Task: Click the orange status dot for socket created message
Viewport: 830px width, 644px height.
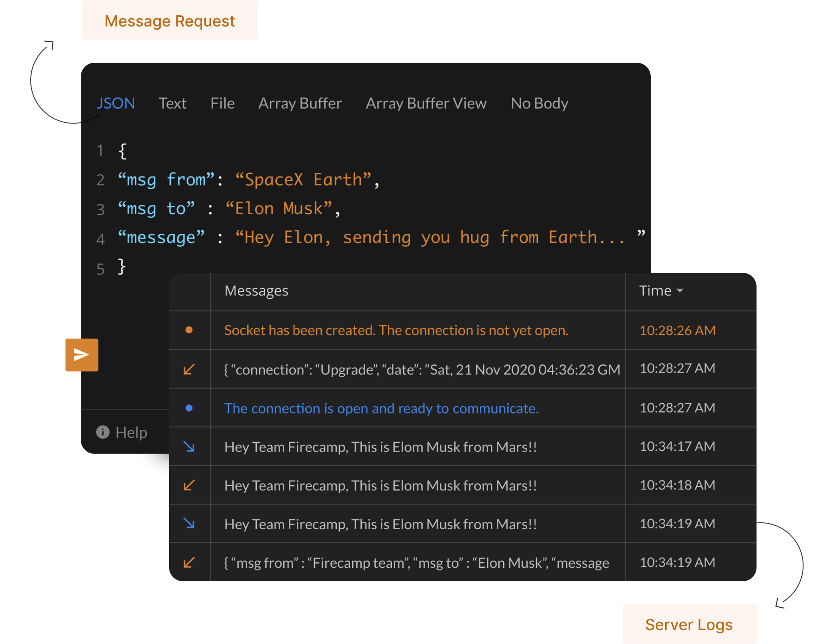Action: [189, 330]
